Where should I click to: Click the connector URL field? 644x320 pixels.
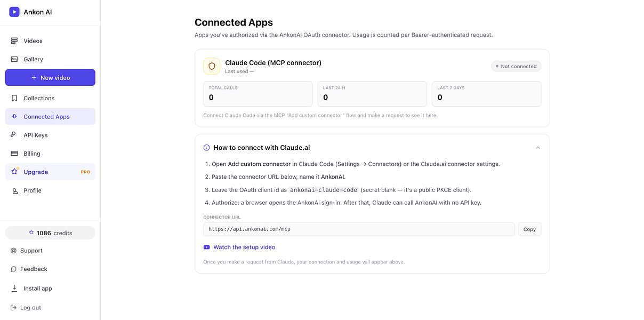click(x=359, y=229)
